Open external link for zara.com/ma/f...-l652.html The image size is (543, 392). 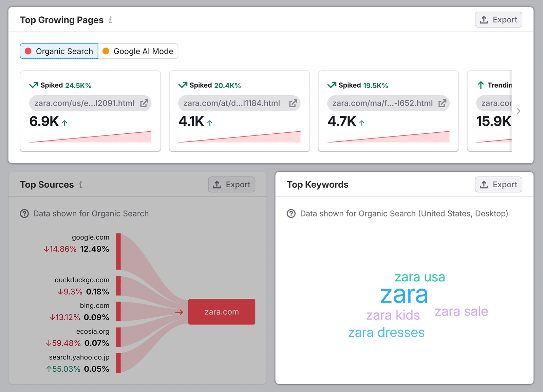[x=442, y=103]
